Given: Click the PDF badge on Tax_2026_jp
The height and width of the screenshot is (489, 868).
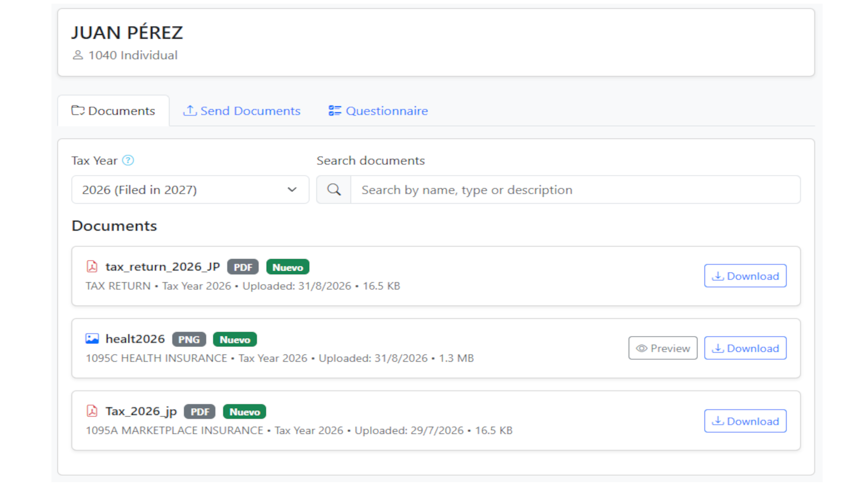Looking at the screenshot, I should (200, 412).
